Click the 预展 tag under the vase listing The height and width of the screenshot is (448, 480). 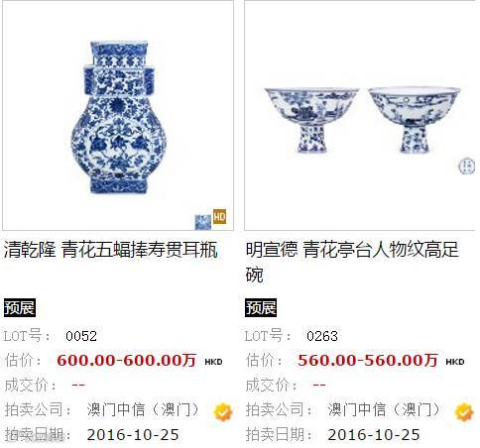[20, 307]
